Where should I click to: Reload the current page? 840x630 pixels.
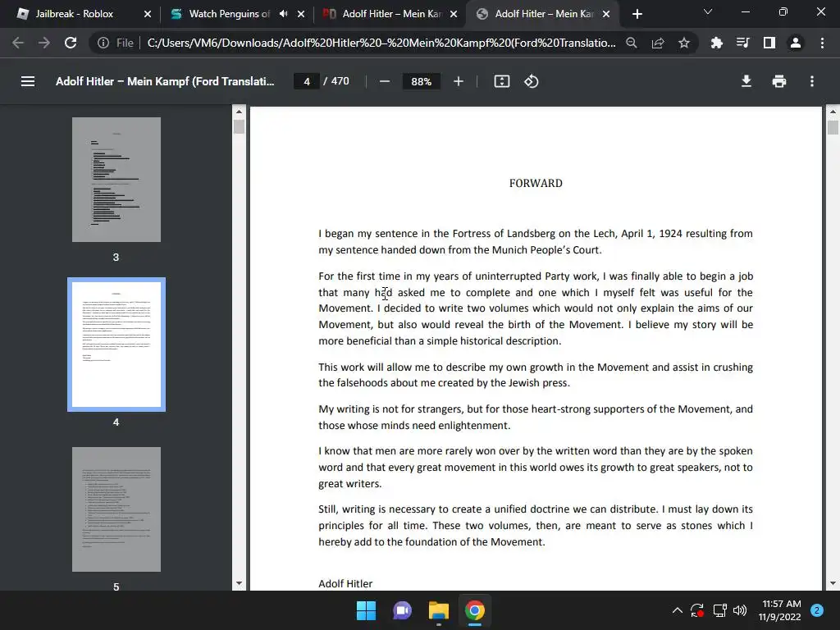[x=71, y=43]
